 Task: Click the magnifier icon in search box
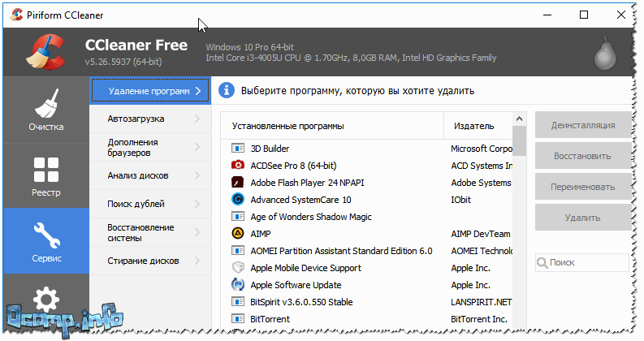pos(542,262)
